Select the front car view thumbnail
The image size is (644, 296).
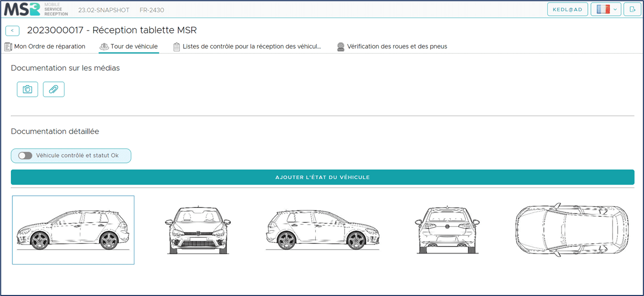[198, 230]
